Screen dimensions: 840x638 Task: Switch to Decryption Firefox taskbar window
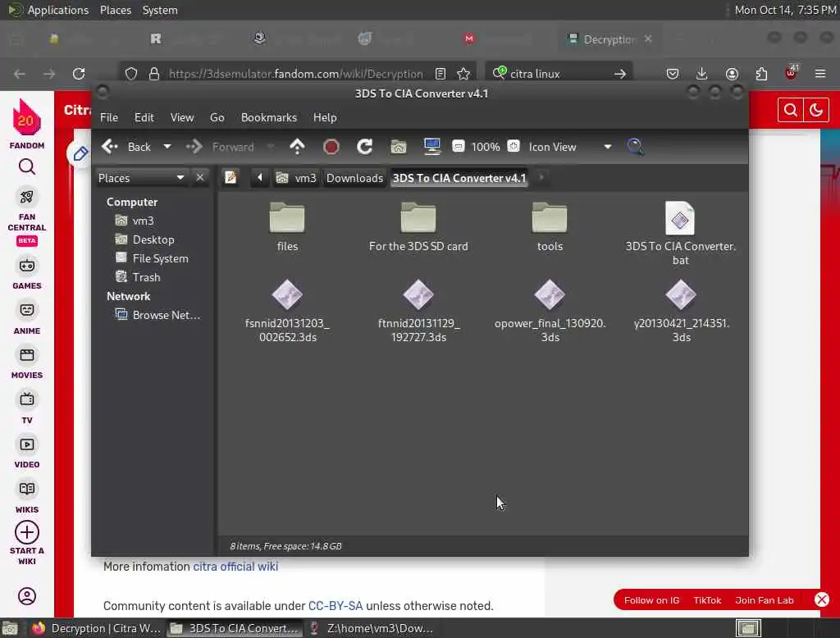click(97, 628)
